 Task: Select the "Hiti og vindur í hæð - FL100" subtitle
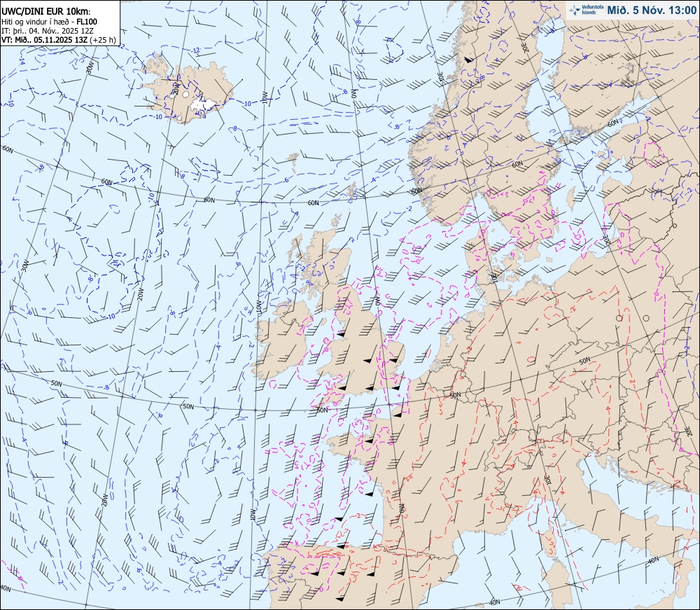pos(49,22)
